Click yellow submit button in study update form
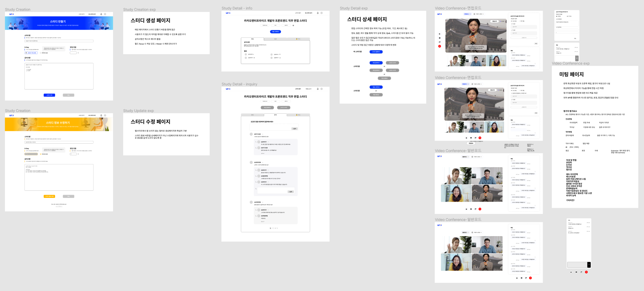The image size is (644, 291). tap(49, 196)
